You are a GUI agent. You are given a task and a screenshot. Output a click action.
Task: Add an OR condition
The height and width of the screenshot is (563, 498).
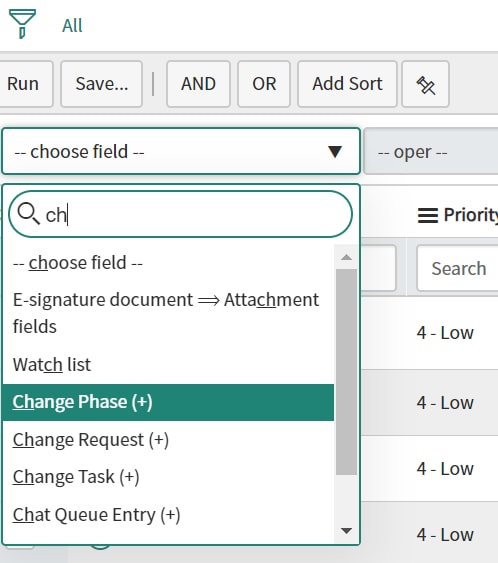(264, 84)
